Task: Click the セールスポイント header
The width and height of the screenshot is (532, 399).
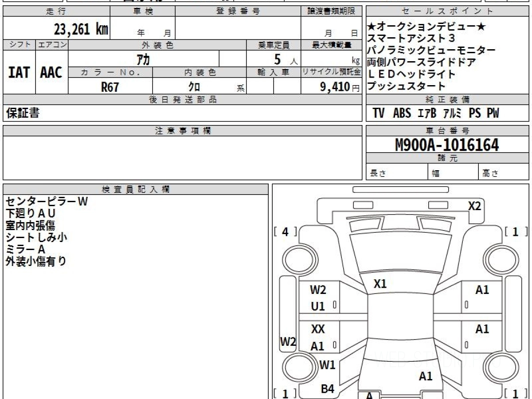Action: point(447,12)
